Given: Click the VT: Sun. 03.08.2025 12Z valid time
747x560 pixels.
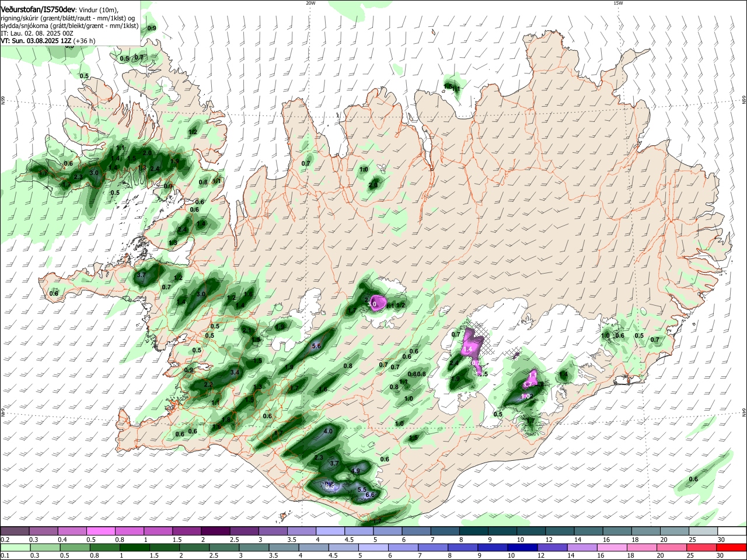Looking at the screenshot, I should point(36,41).
